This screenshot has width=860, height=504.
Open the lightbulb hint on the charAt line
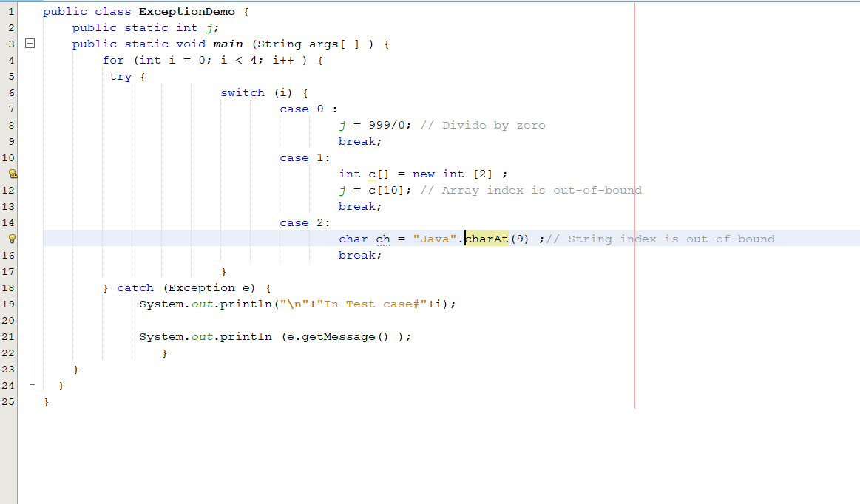[x=12, y=239]
